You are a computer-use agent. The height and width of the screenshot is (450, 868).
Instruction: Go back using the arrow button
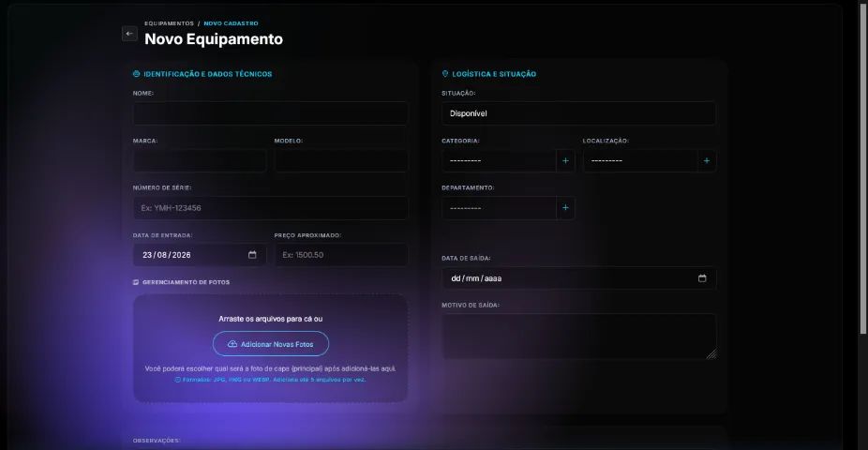click(x=129, y=34)
